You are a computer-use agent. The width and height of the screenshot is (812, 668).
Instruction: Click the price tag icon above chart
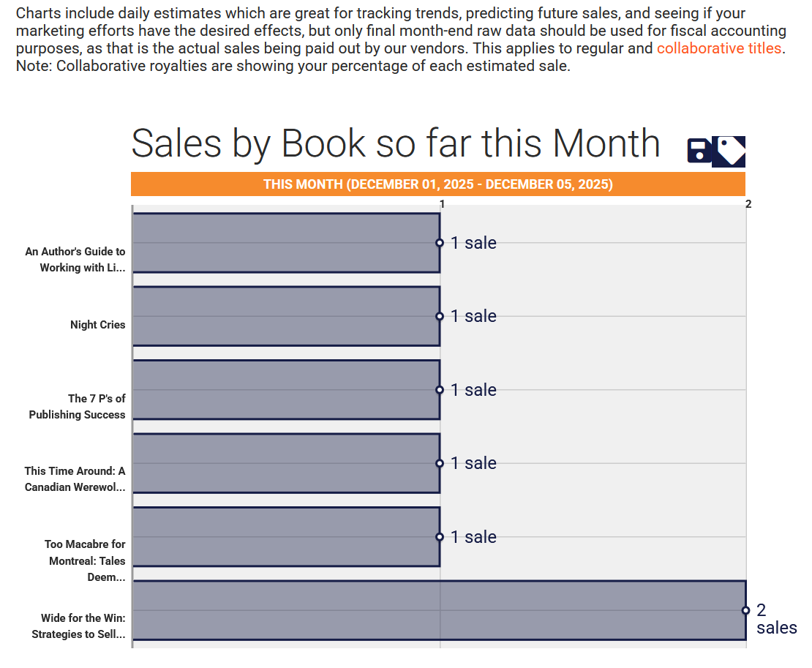click(731, 151)
